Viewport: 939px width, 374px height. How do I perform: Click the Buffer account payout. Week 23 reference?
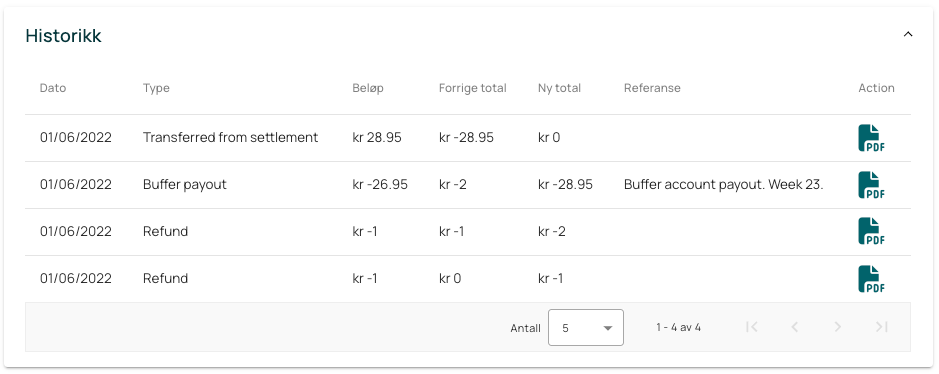click(723, 184)
